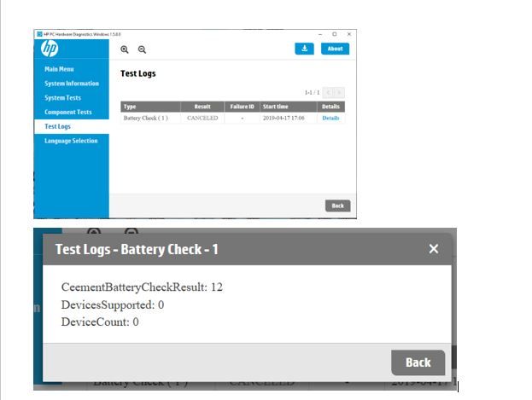Open System Information in the sidebar
This screenshot has width=532, height=400.
pos(72,84)
